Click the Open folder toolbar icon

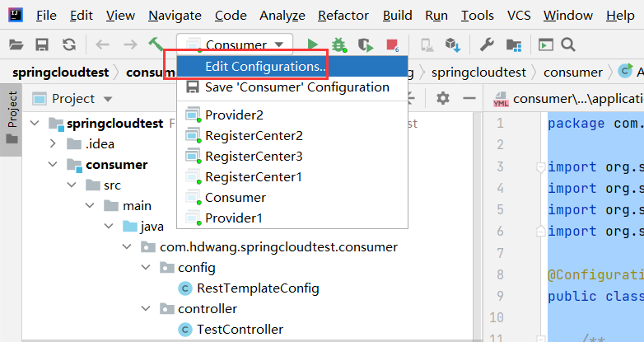15,45
